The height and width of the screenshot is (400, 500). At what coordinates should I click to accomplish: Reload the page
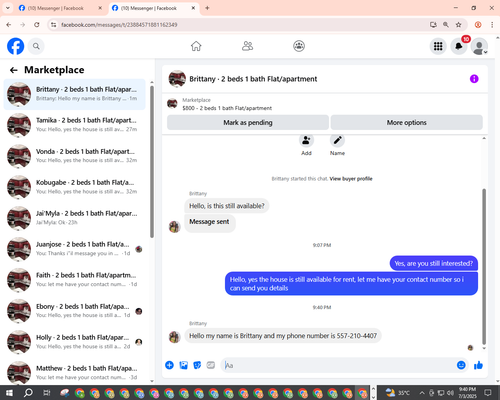(37, 25)
